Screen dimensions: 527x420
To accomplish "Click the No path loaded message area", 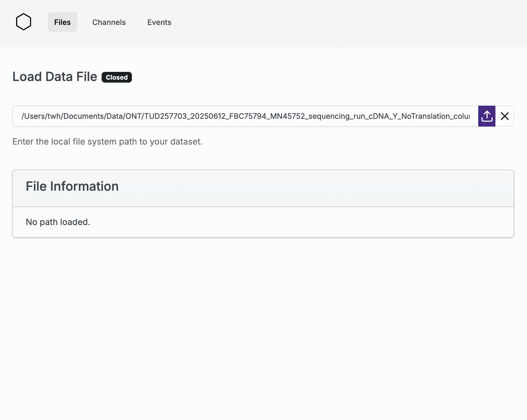I will pyautogui.click(x=57, y=222).
